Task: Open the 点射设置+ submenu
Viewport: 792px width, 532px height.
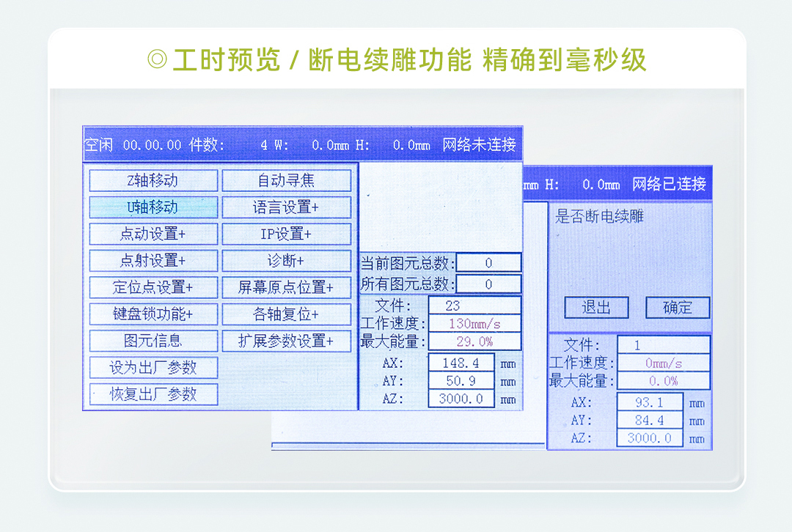Action: tap(153, 261)
